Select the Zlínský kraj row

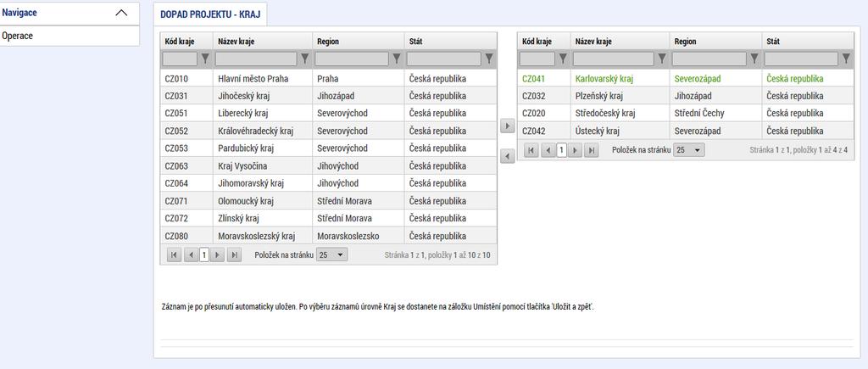tap(328, 218)
